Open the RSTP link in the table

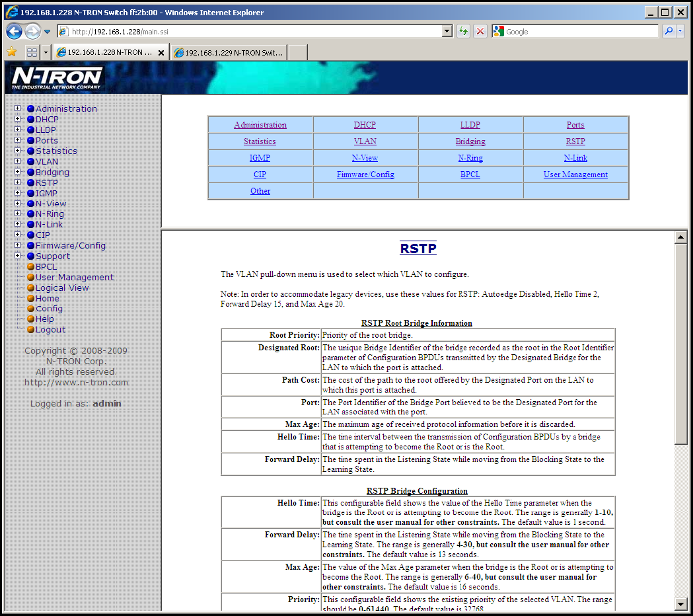tap(575, 141)
